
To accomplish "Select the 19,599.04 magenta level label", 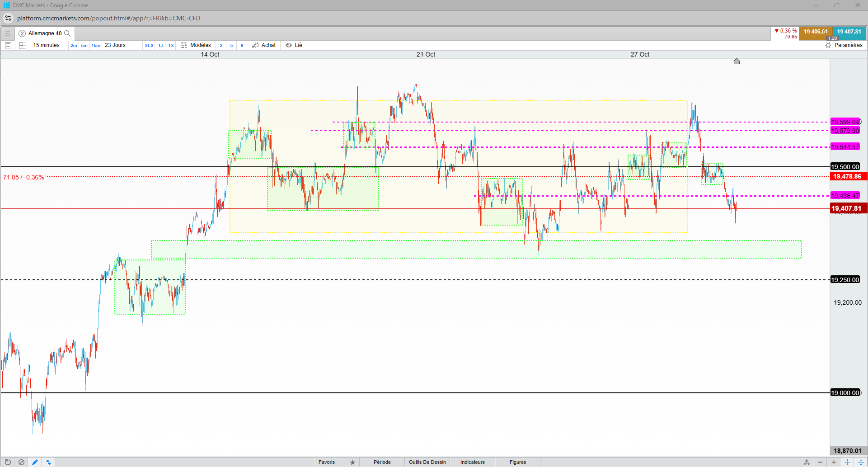I will point(845,122).
